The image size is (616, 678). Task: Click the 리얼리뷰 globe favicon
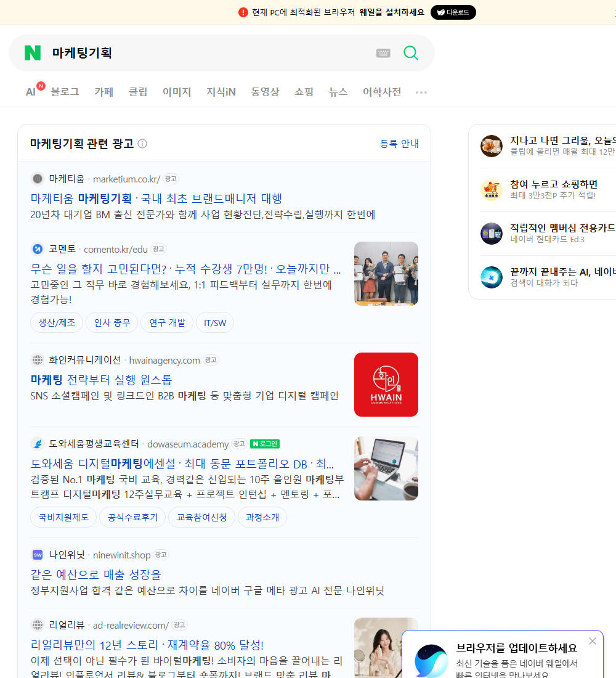pyautogui.click(x=38, y=625)
